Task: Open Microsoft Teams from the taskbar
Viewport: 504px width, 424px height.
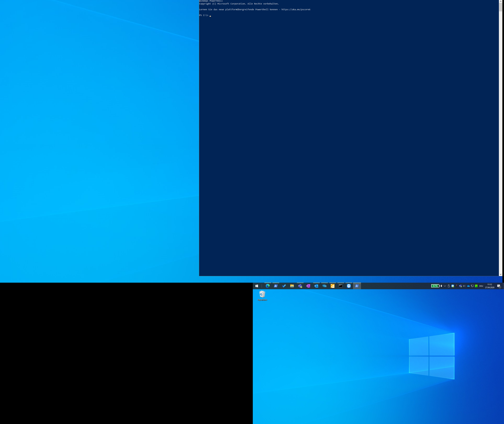Action: (300, 286)
